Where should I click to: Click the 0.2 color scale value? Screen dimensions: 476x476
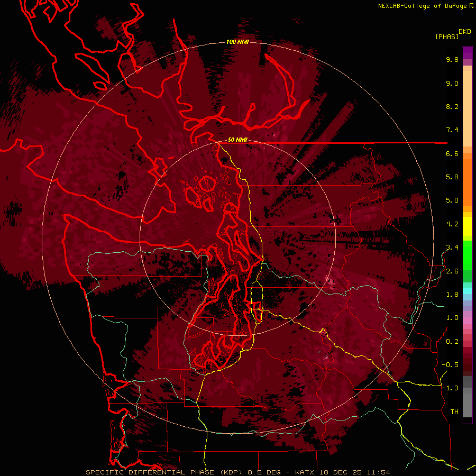452,342
